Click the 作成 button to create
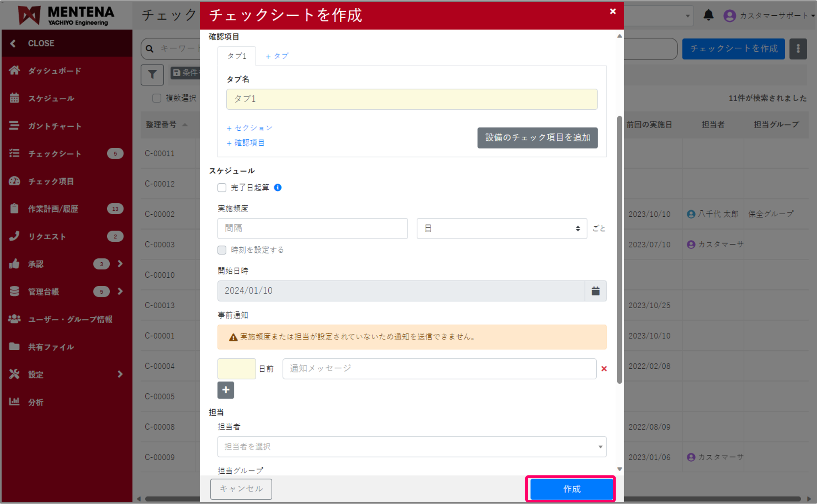817x504 pixels. 571,489
